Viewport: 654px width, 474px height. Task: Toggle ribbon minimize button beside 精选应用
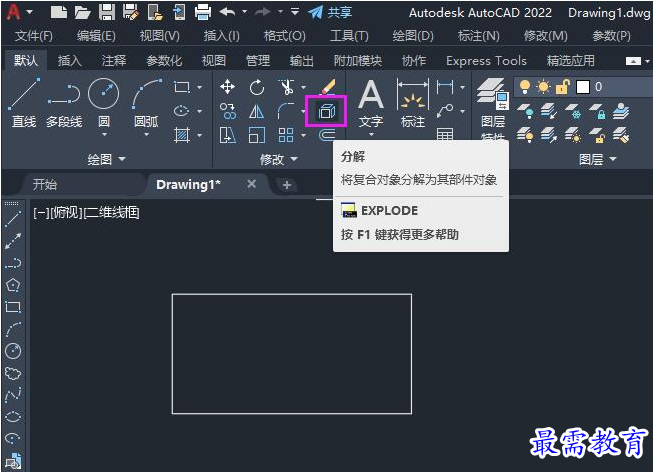[633, 61]
